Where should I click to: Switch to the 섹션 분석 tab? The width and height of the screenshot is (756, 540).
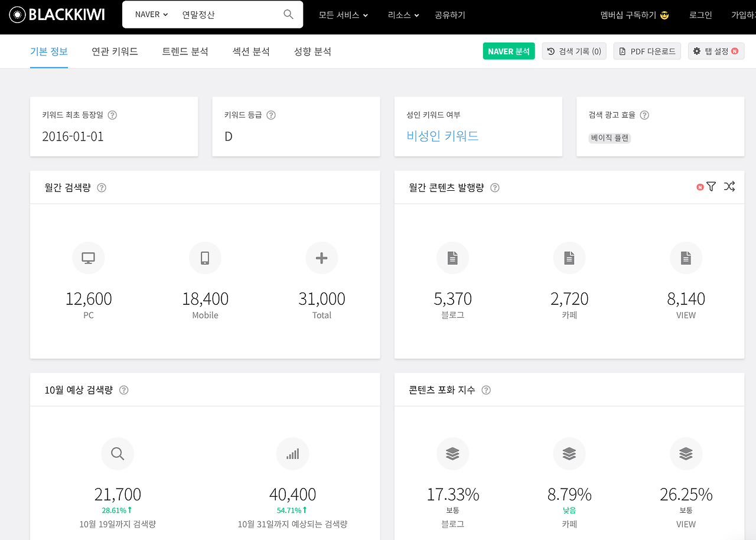(251, 51)
